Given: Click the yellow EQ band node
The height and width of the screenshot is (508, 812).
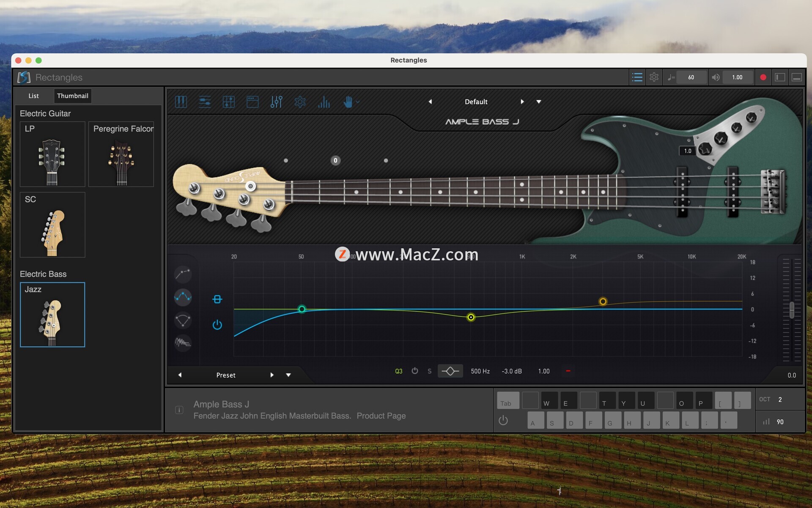Looking at the screenshot, I should point(471,317).
